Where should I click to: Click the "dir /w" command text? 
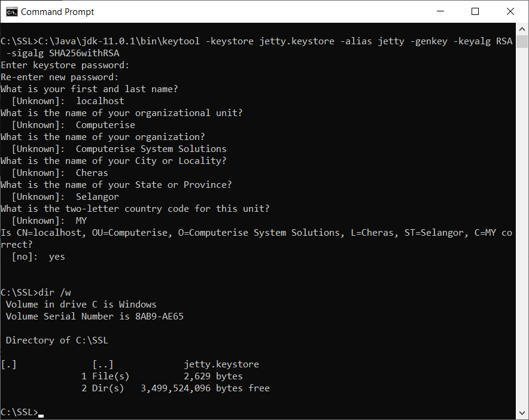pyautogui.click(x=55, y=293)
